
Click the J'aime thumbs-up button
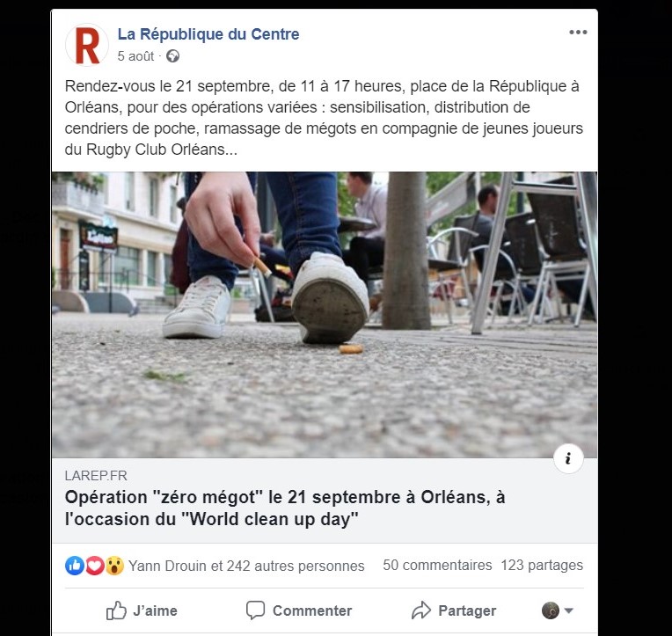[x=142, y=610]
